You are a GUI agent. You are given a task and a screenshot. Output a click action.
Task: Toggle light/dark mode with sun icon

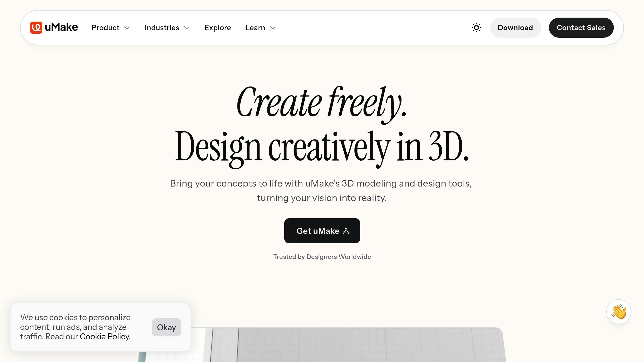pyautogui.click(x=476, y=27)
